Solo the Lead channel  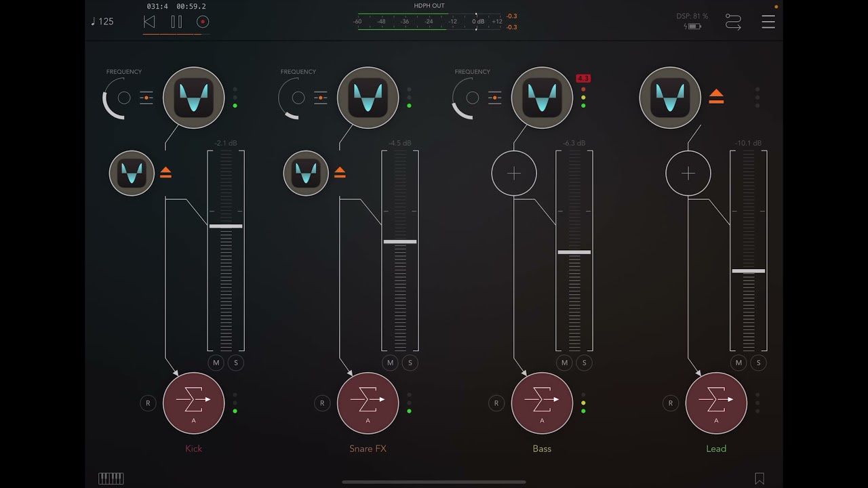758,363
